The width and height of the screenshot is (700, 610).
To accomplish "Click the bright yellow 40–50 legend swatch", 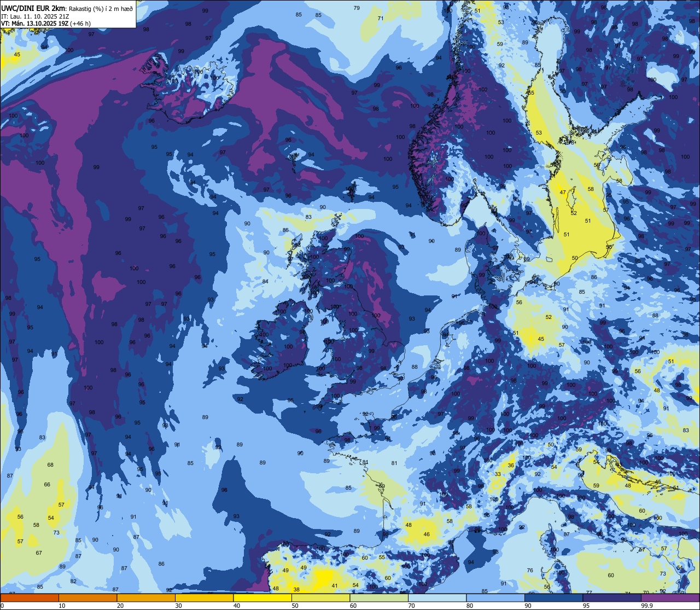I will [262, 597].
